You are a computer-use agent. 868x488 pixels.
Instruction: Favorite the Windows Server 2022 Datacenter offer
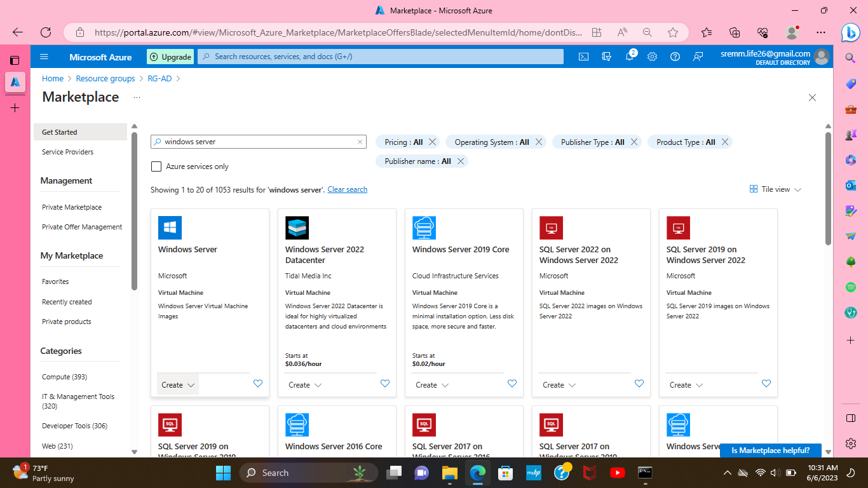[385, 383]
